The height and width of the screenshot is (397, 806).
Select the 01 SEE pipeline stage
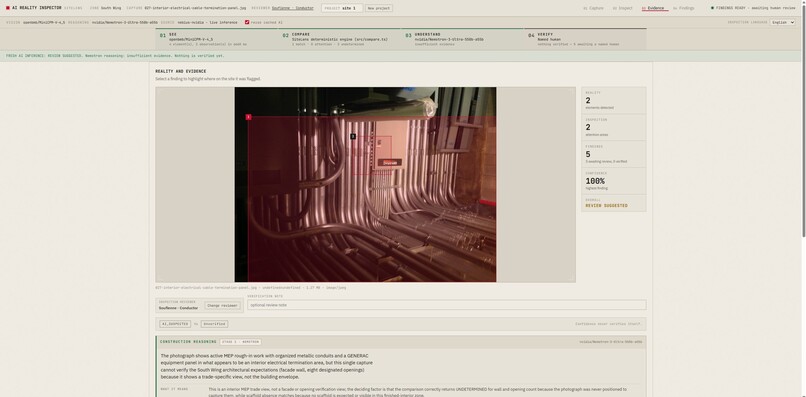coord(217,39)
